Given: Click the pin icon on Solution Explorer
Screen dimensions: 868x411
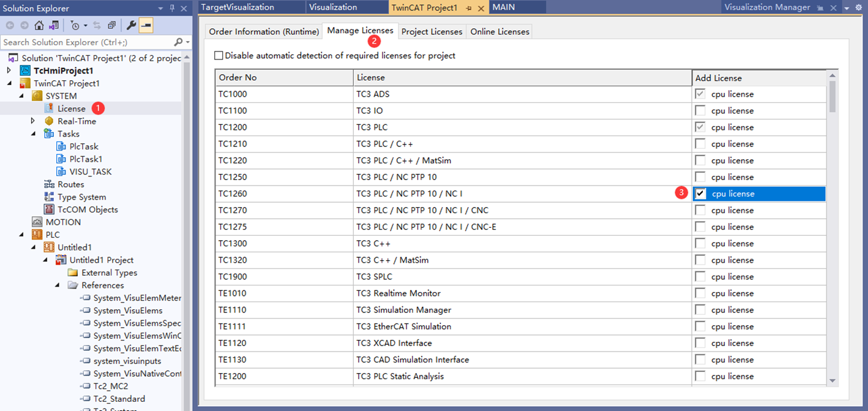Looking at the screenshot, I should (172, 9).
